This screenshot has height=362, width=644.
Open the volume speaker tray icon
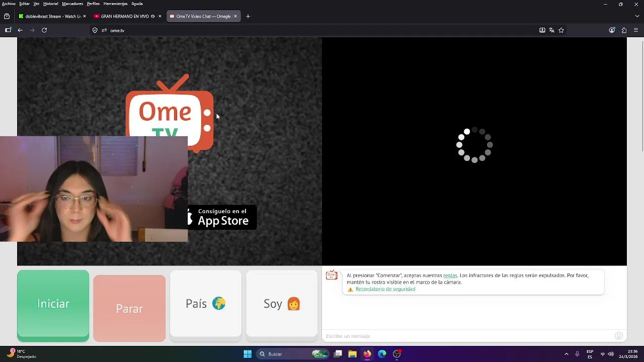[611, 354]
